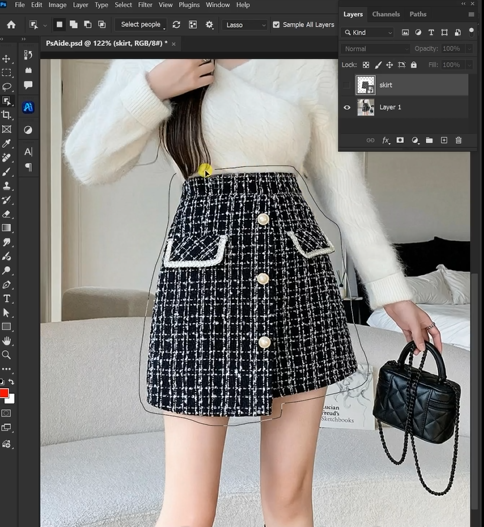This screenshot has width=484, height=527.
Task: Open the object selection gear settings
Action: pyautogui.click(x=209, y=25)
